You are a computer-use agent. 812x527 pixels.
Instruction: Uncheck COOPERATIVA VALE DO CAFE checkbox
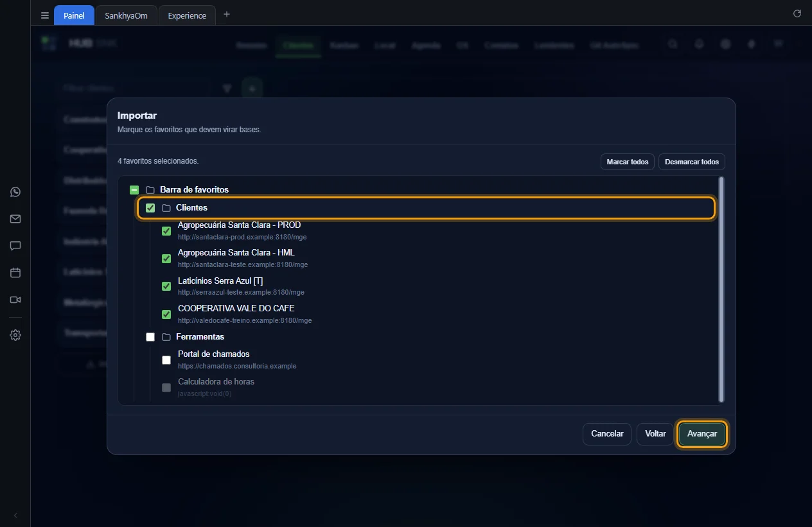point(166,315)
